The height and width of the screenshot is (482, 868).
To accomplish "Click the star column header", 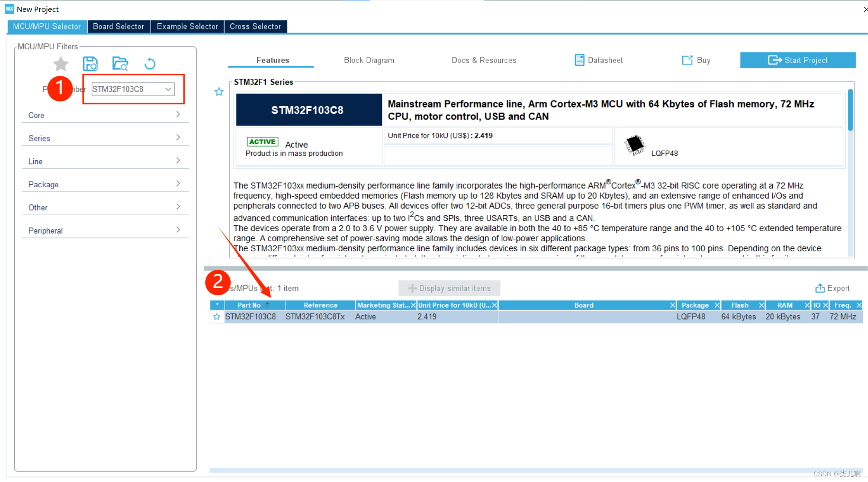I will (x=217, y=305).
